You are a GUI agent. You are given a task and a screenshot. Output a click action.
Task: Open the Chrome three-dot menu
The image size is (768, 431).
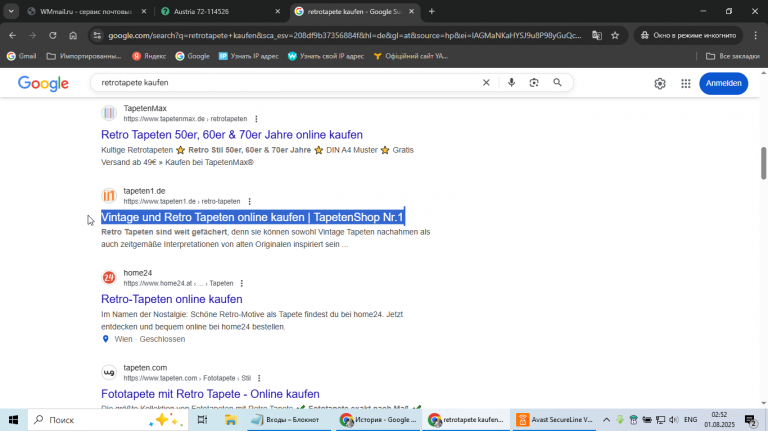tap(755, 35)
